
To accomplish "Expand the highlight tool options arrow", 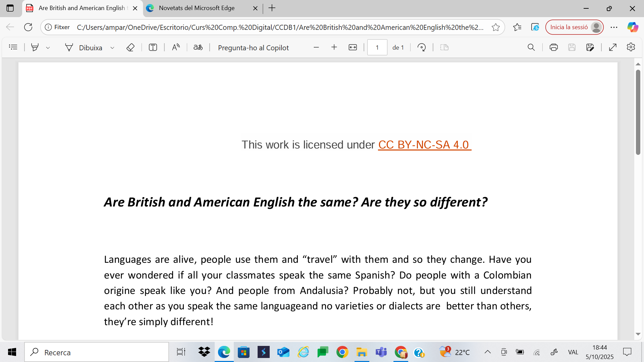I will click(48, 48).
